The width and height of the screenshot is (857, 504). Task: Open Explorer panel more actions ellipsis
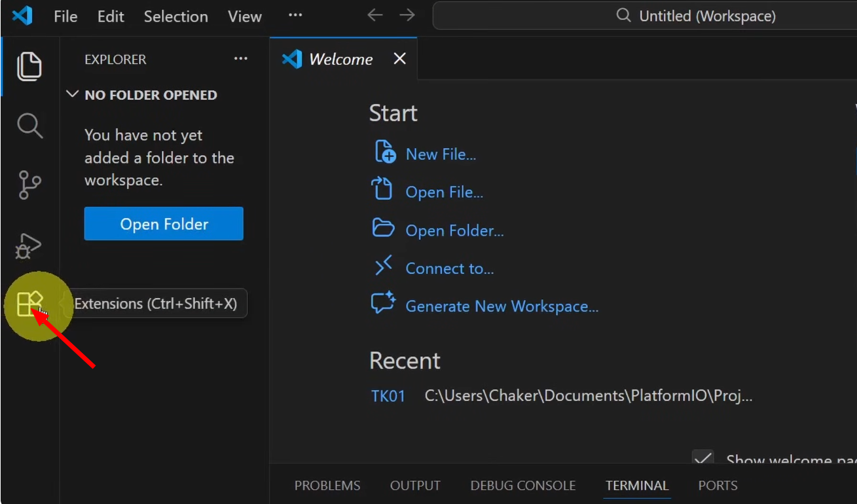pos(241,59)
